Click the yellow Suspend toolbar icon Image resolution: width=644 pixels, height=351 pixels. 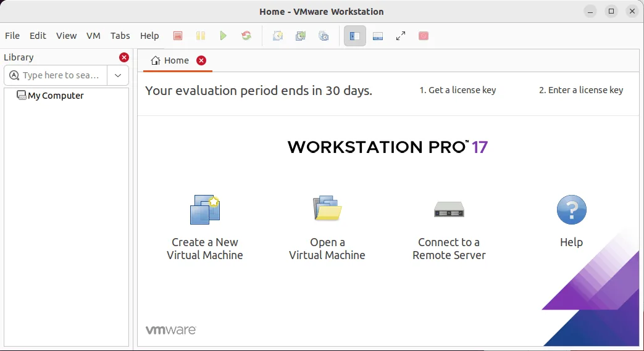coord(201,36)
